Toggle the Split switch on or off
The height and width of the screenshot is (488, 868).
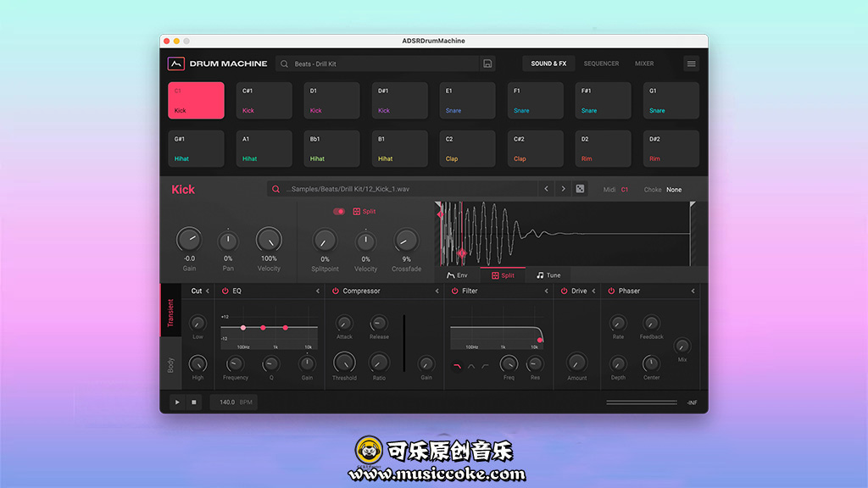339,211
